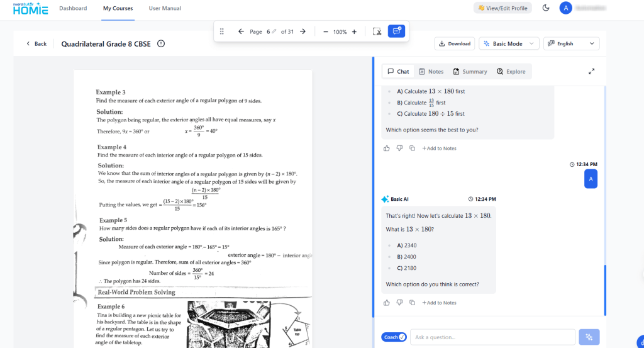This screenshot has height=348, width=644.
Task: Click the send message sparkle button
Action: [x=589, y=337]
